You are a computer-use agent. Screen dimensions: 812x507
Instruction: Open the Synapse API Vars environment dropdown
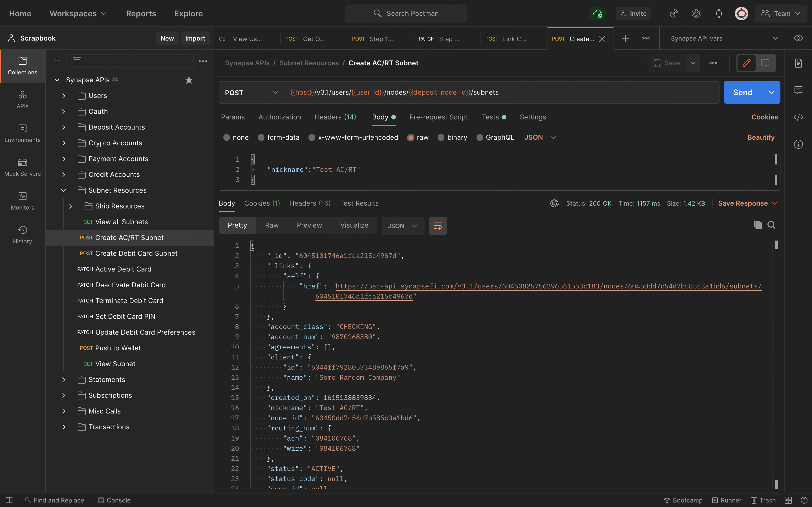coord(723,38)
